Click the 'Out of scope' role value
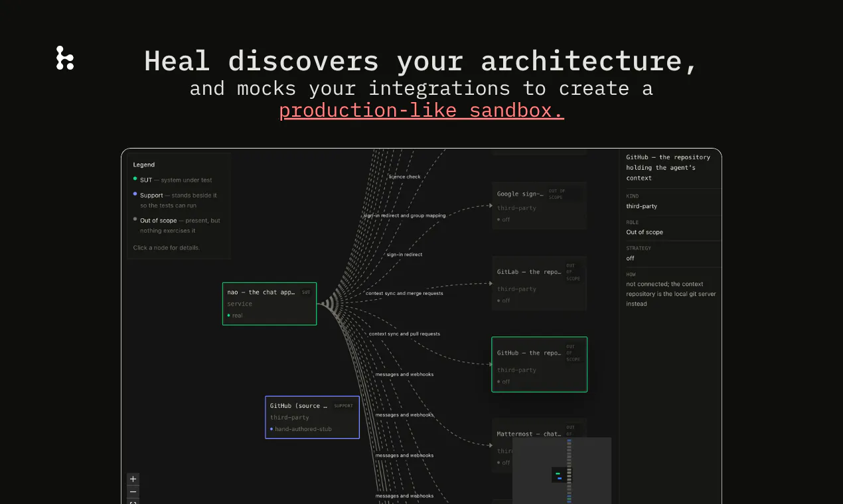The image size is (843, 504). tap(645, 232)
